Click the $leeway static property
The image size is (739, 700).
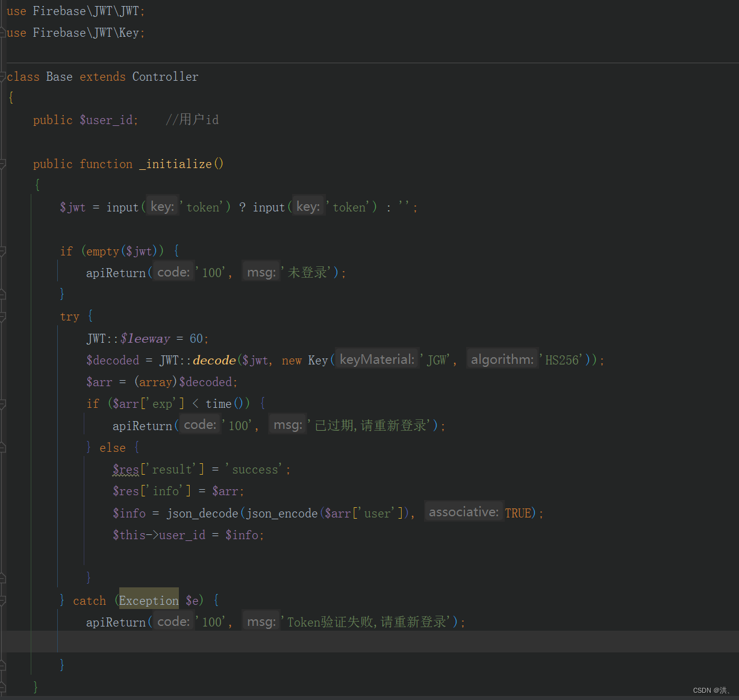click(145, 338)
